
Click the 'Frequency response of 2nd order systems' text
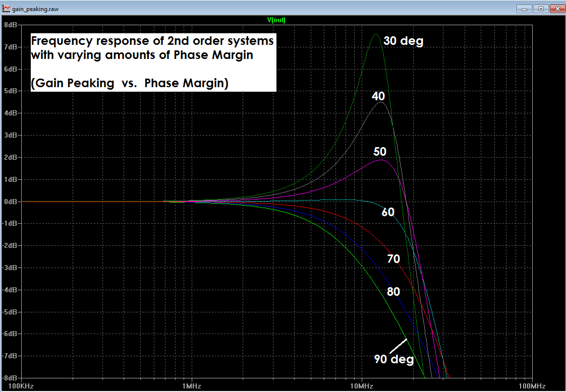point(152,41)
